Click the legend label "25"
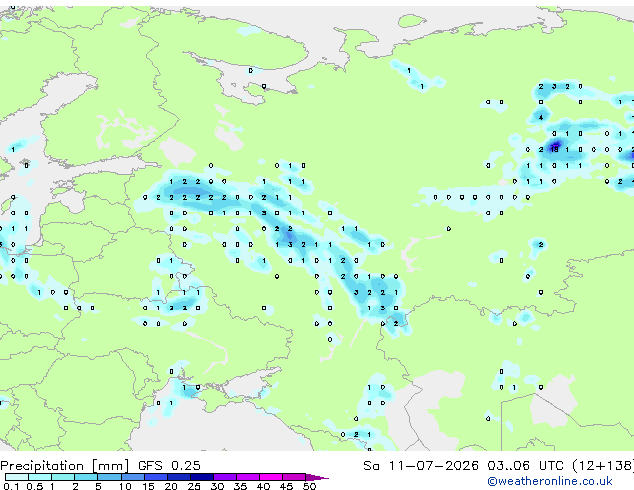634x490 pixels. click(x=194, y=486)
